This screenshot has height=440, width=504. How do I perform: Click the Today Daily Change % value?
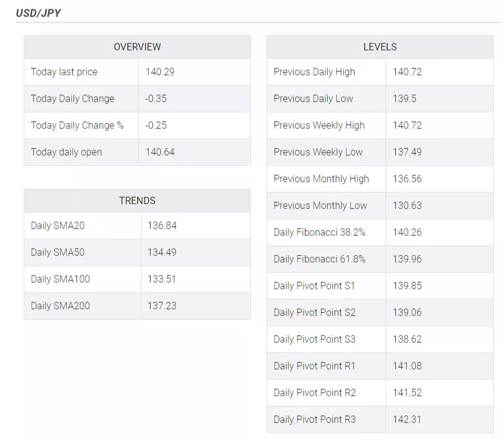click(x=156, y=125)
